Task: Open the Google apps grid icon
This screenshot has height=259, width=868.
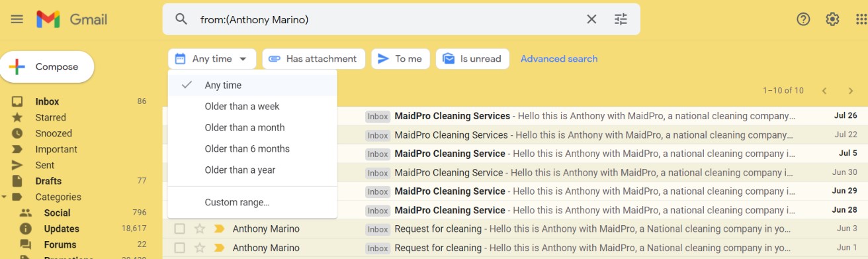Action: 861,19
